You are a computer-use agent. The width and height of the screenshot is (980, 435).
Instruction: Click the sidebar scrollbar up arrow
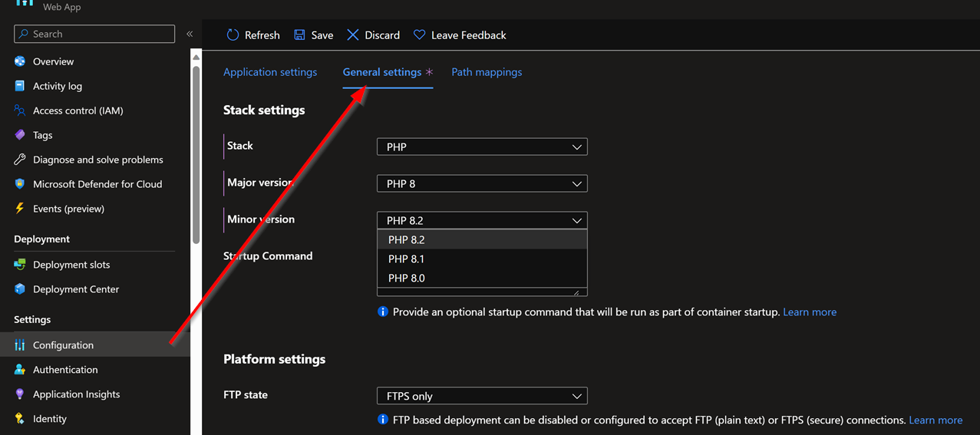click(x=196, y=58)
